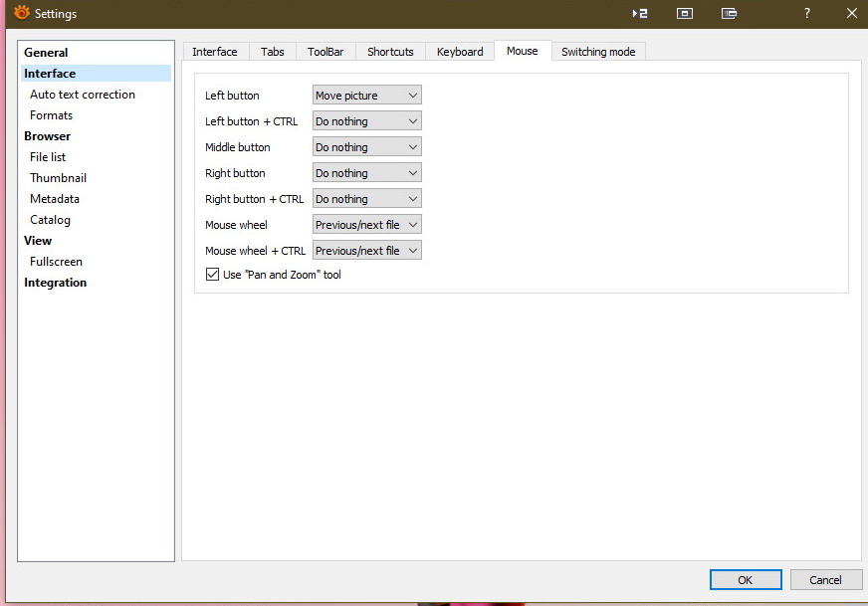
Task: Open the Keyboard tab
Action: point(460,52)
